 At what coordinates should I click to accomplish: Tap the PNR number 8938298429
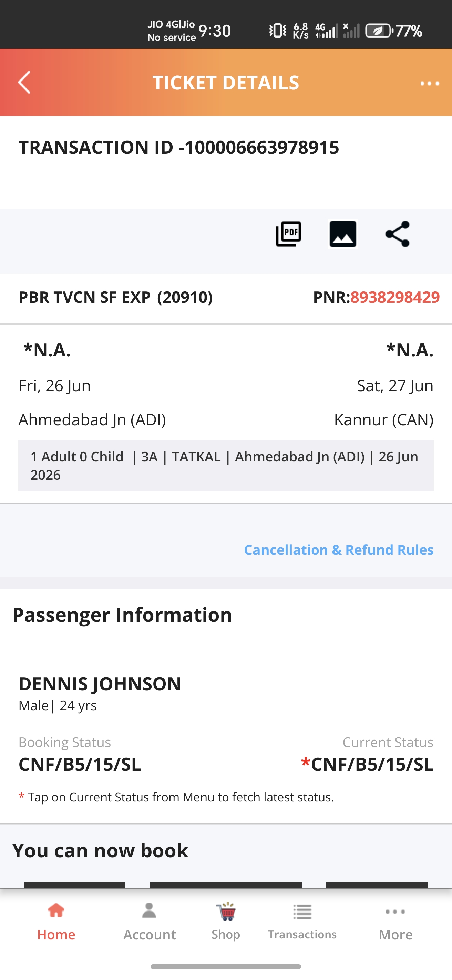click(395, 297)
